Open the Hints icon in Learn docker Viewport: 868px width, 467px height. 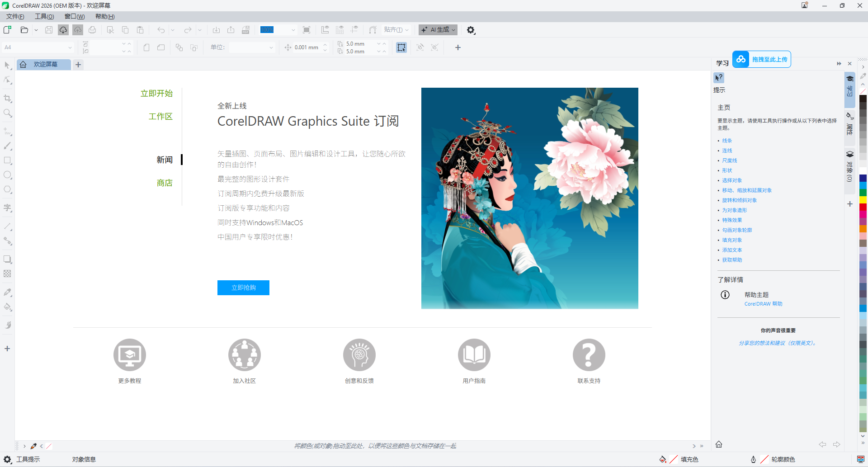(719, 78)
